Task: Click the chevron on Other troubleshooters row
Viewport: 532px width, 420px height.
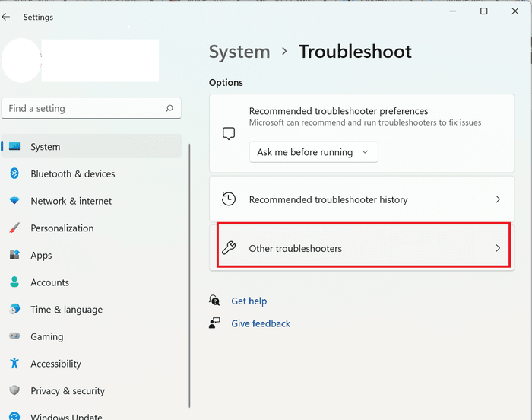Action: (498, 248)
